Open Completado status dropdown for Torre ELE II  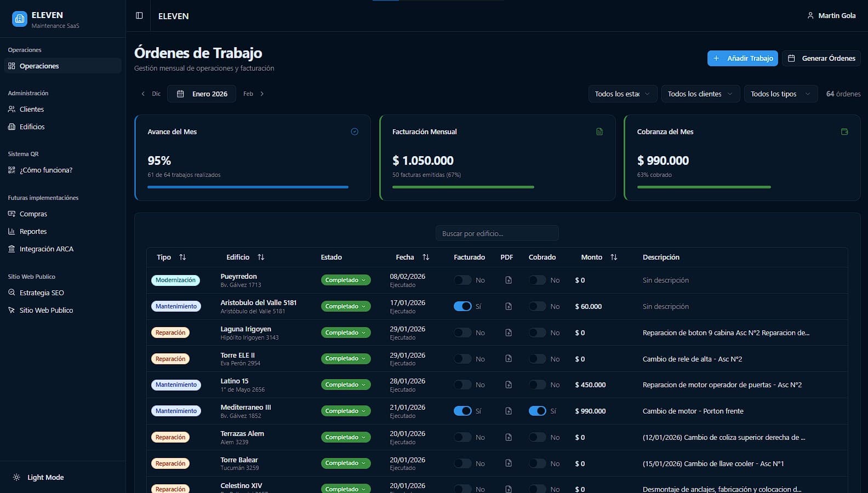point(345,359)
